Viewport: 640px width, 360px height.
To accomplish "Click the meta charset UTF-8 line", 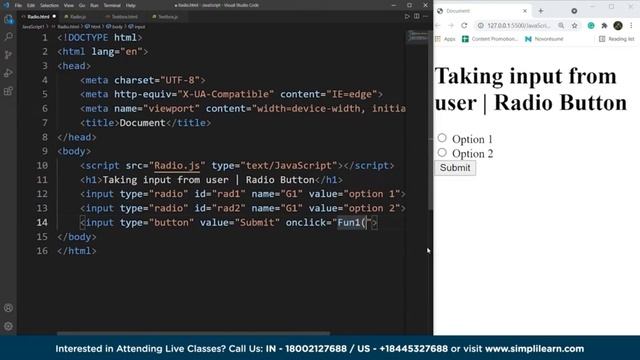I will (x=143, y=80).
